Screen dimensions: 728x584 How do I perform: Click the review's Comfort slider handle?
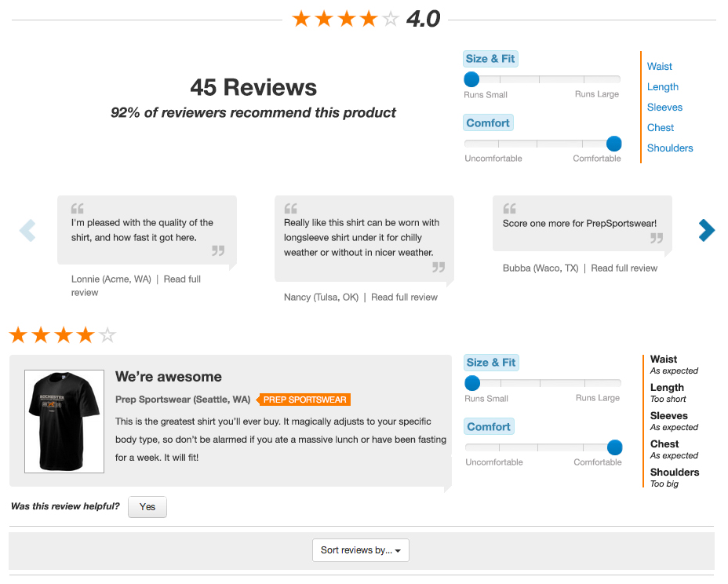point(615,447)
